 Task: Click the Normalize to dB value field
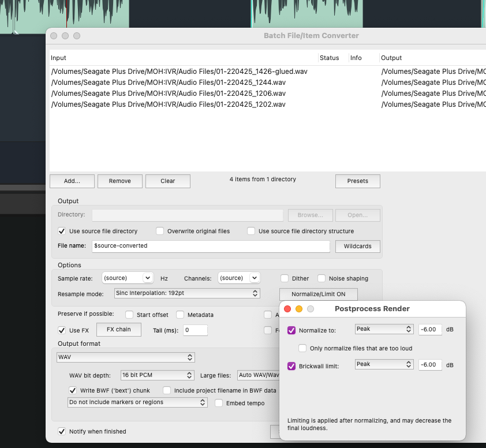(x=430, y=329)
